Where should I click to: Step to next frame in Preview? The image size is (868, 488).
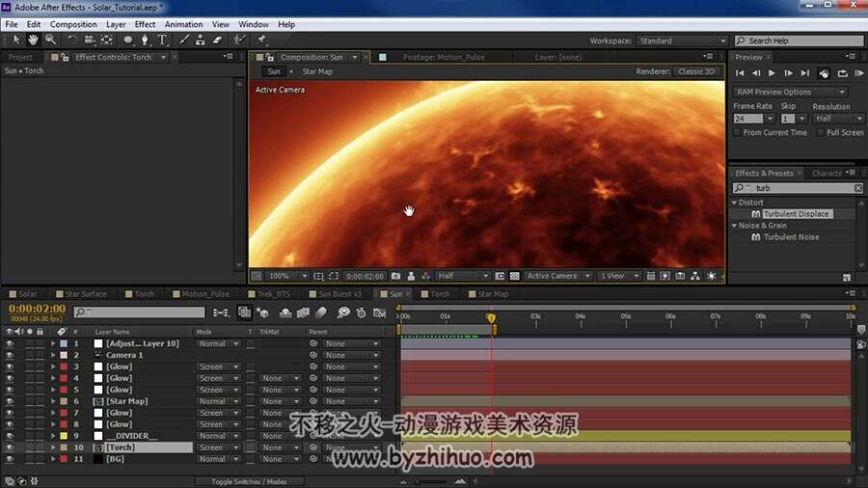point(788,73)
